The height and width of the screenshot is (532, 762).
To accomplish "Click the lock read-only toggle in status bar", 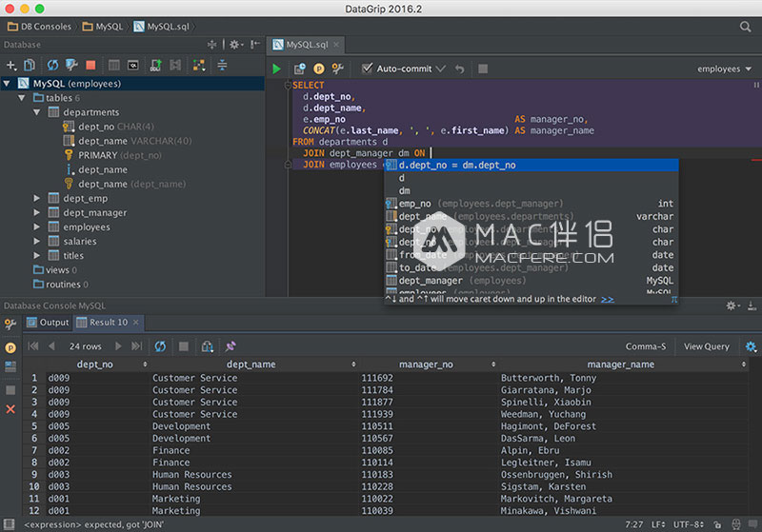I will tap(717, 524).
